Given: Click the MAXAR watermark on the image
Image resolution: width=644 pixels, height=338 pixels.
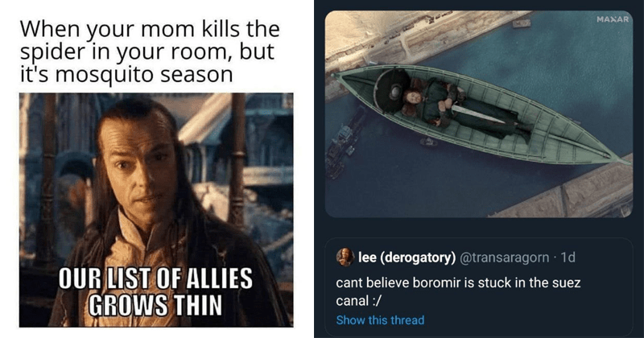Looking at the screenshot, I should coord(613,19).
